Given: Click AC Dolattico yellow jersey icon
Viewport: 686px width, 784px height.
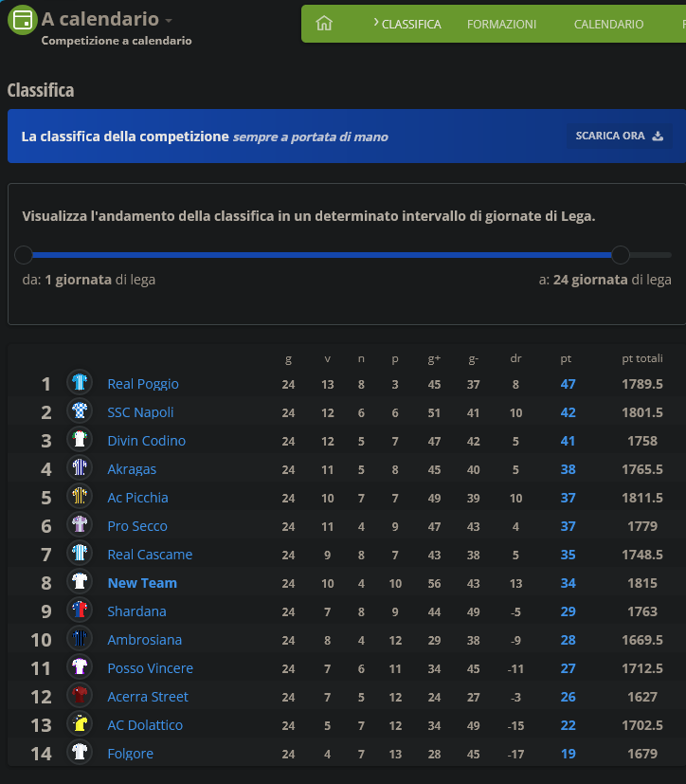Looking at the screenshot, I should [80, 724].
